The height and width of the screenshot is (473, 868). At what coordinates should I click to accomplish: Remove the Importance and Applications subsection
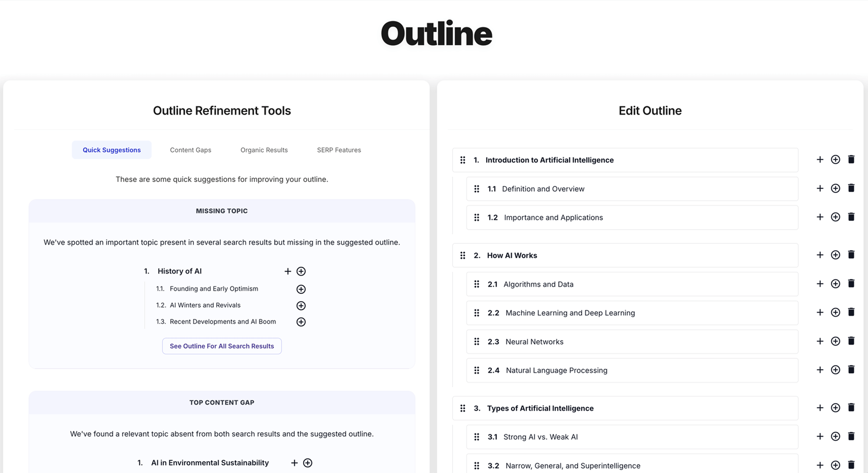click(852, 217)
